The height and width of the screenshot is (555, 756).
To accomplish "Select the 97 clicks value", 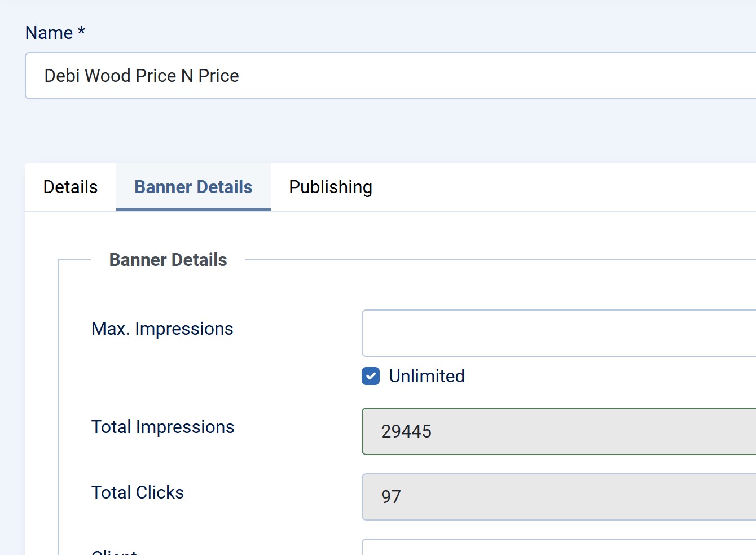I will click(391, 497).
